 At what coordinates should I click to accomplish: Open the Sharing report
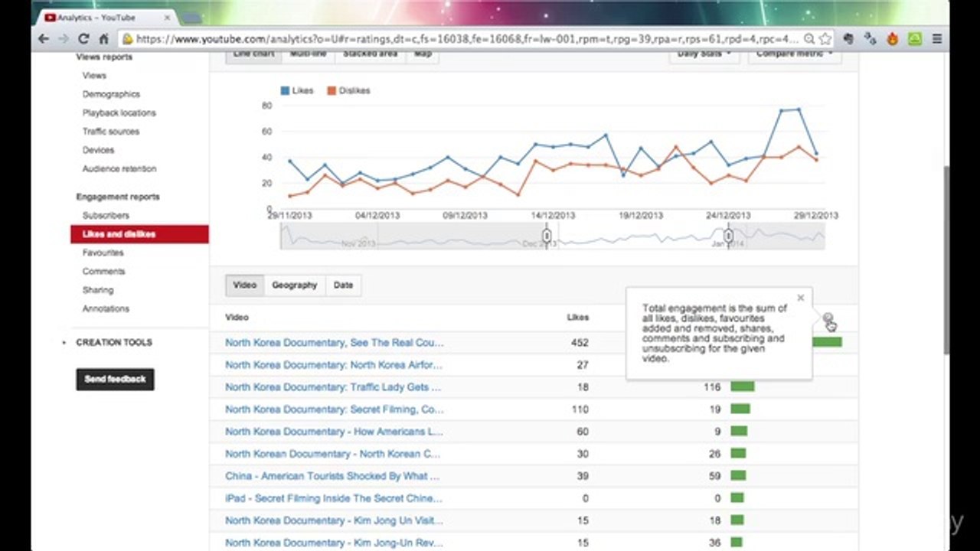(98, 290)
